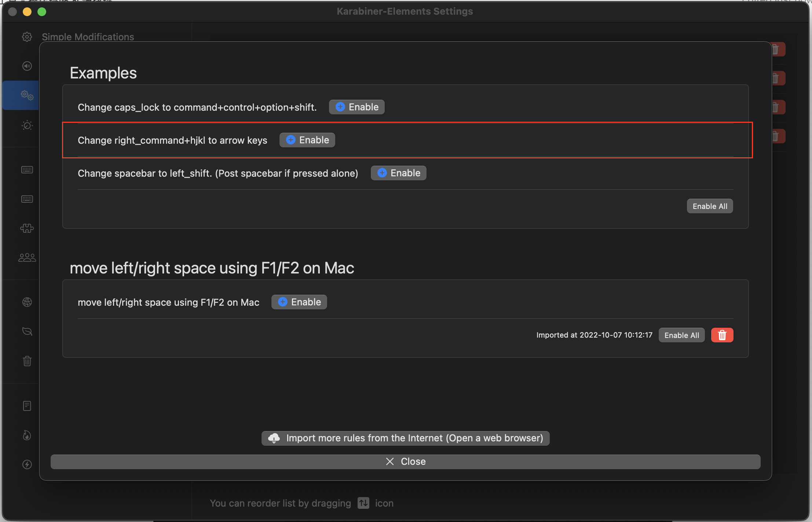This screenshot has width=812, height=522.
Task: Enable the spacebar to left_shift rule
Action: (x=398, y=173)
